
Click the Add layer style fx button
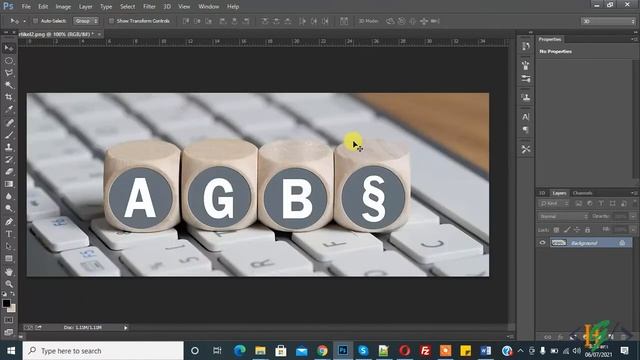(x=560, y=337)
